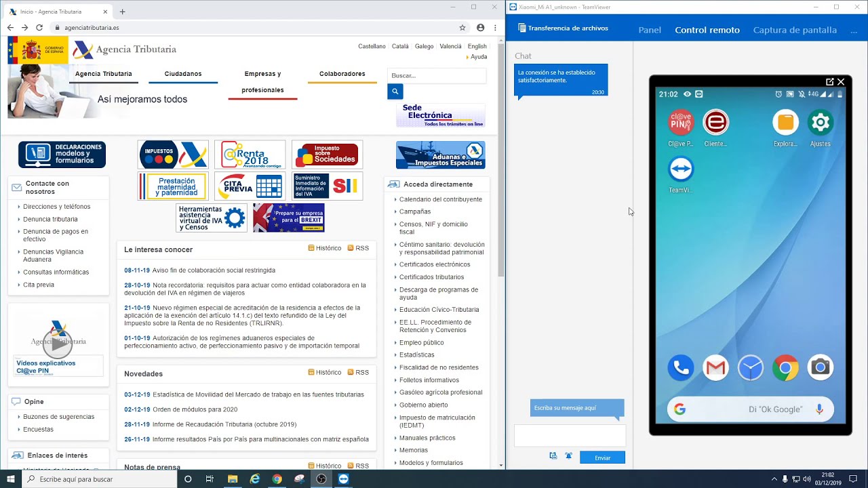
Task: Send the chat message with Enviar
Action: (602, 457)
